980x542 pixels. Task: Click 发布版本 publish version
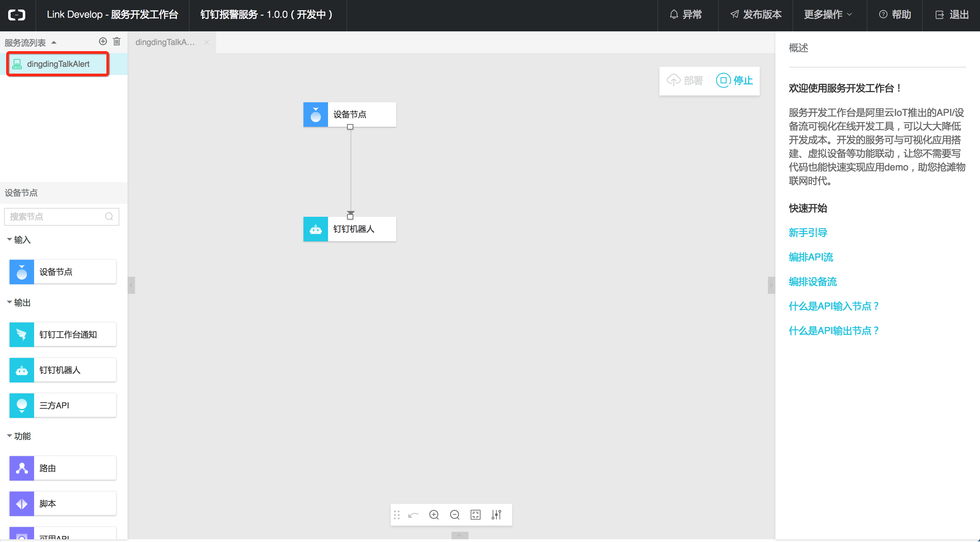click(756, 15)
